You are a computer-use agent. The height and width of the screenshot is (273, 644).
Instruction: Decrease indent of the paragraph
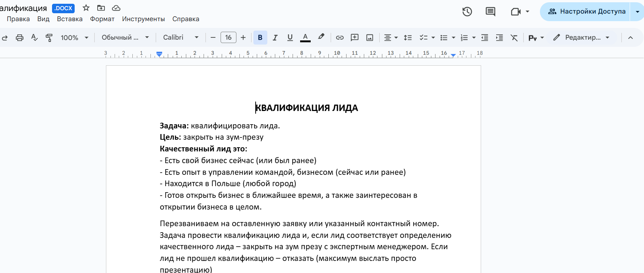point(485,37)
